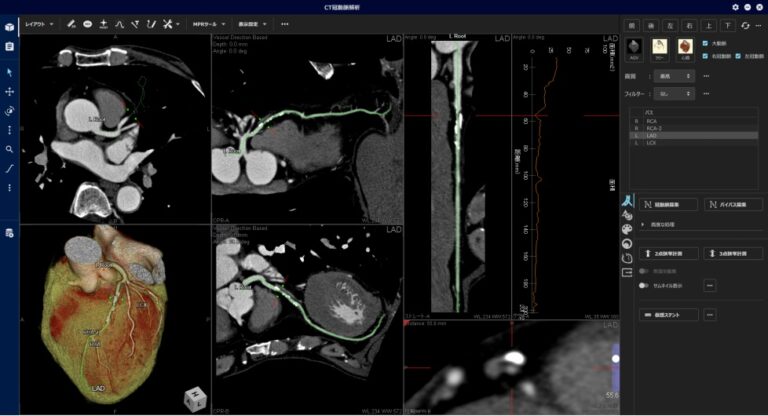Select the rotate tool in left sidebar
The image size is (768, 416).
tap(9, 111)
